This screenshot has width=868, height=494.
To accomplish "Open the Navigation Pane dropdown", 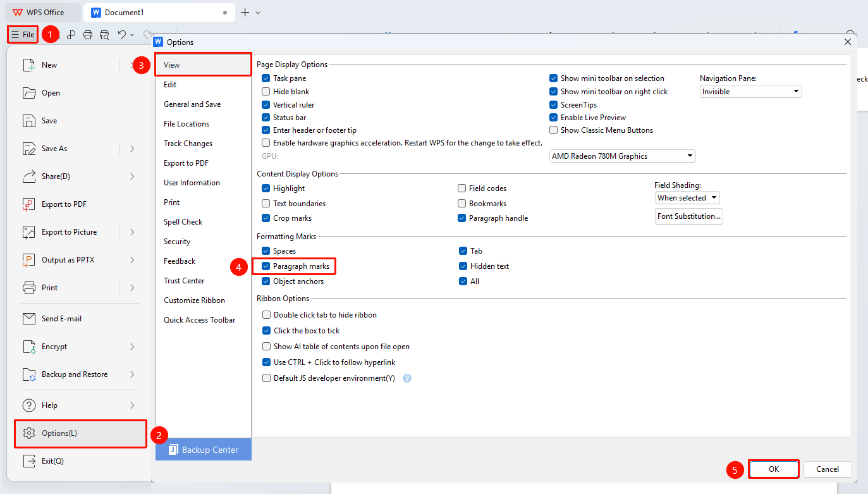I will pos(751,92).
